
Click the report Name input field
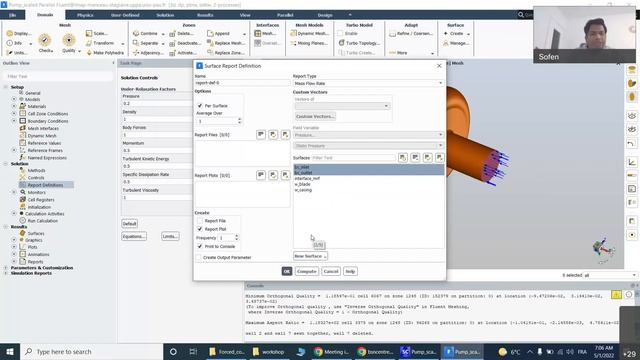242,82
